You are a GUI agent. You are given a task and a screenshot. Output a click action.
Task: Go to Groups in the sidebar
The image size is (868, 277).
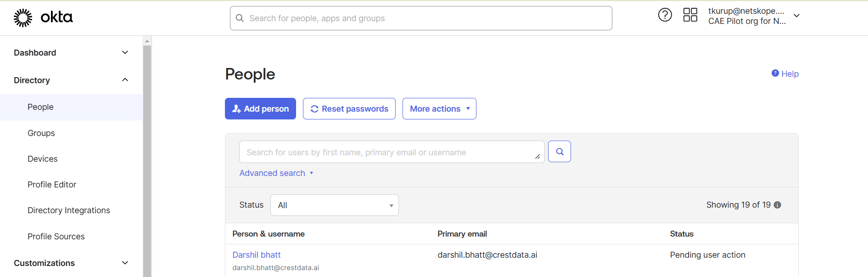click(x=41, y=133)
